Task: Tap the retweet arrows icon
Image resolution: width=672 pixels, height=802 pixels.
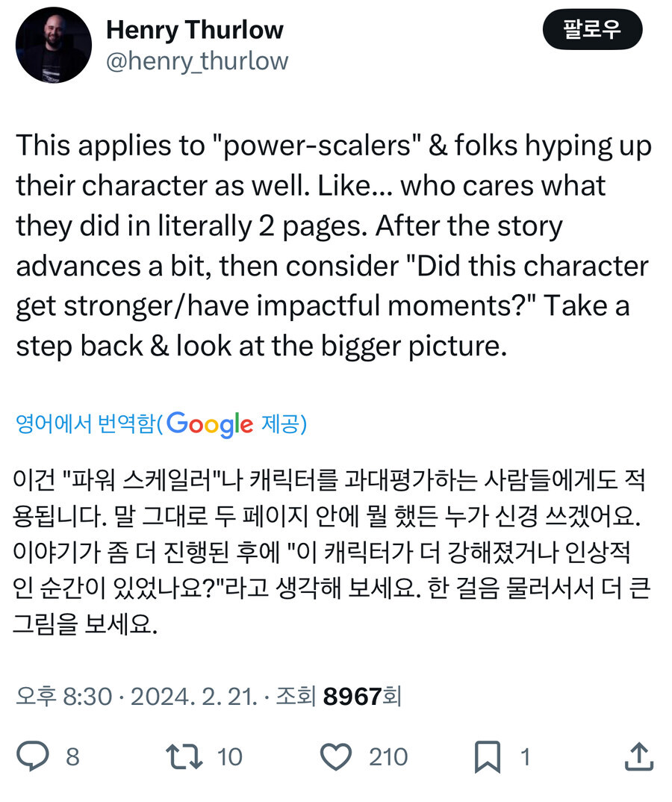Action: [x=184, y=756]
